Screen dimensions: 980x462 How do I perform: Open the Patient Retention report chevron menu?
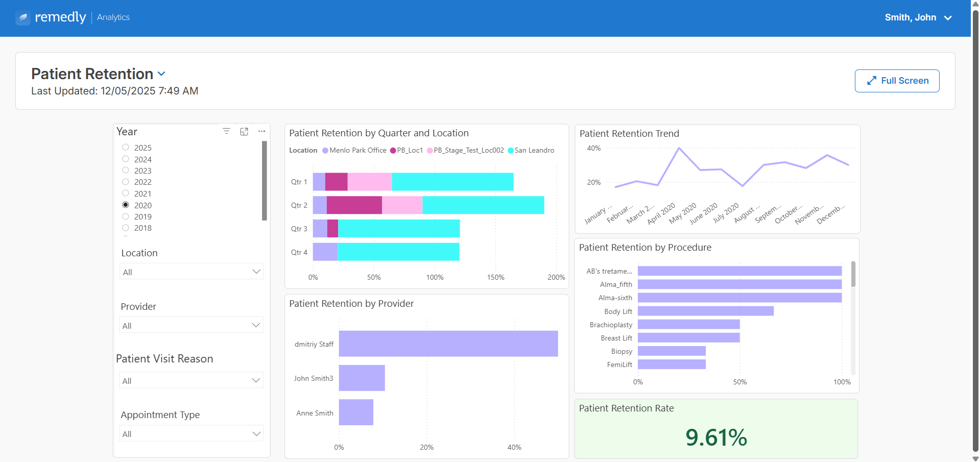[161, 74]
